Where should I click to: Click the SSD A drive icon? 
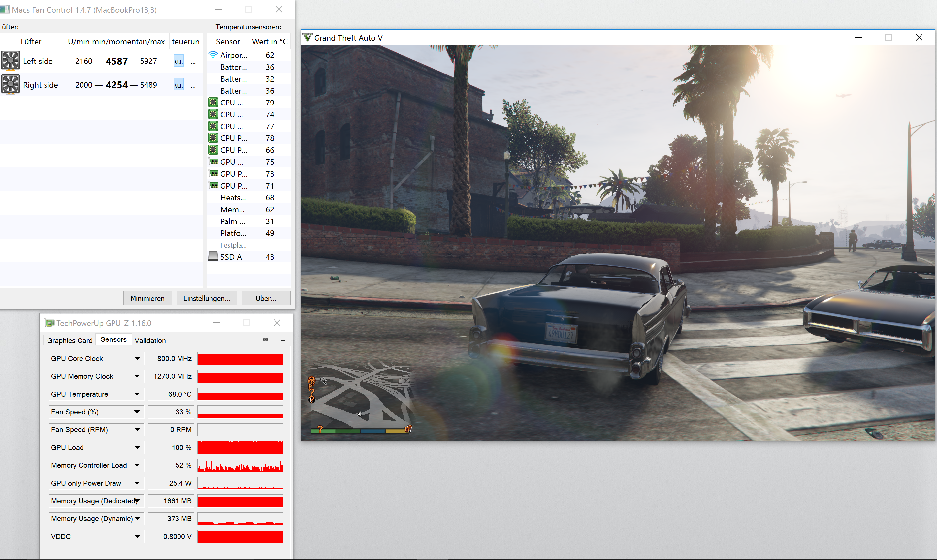[x=213, y=257]
